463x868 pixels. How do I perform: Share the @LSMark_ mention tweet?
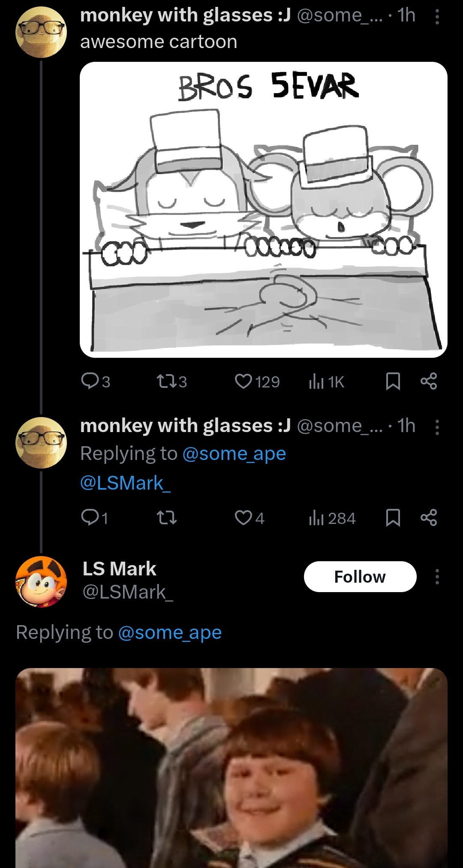coord(429,518)
